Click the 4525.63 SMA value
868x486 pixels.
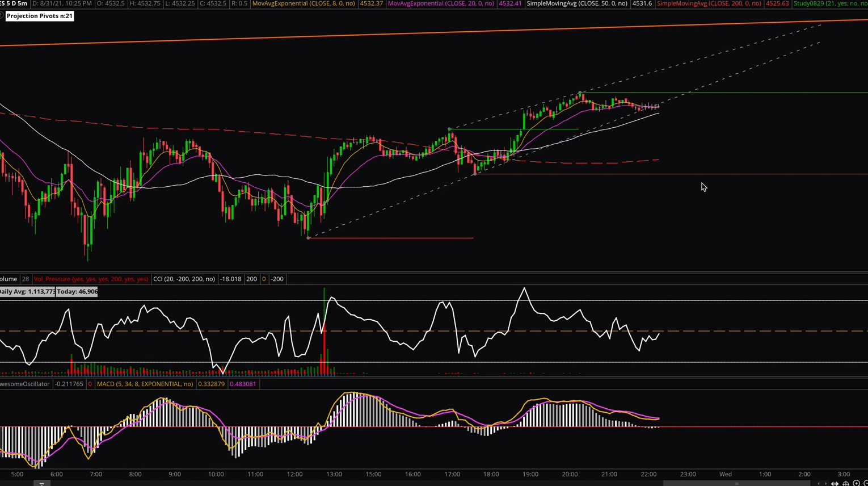click(x=777, y=3)
